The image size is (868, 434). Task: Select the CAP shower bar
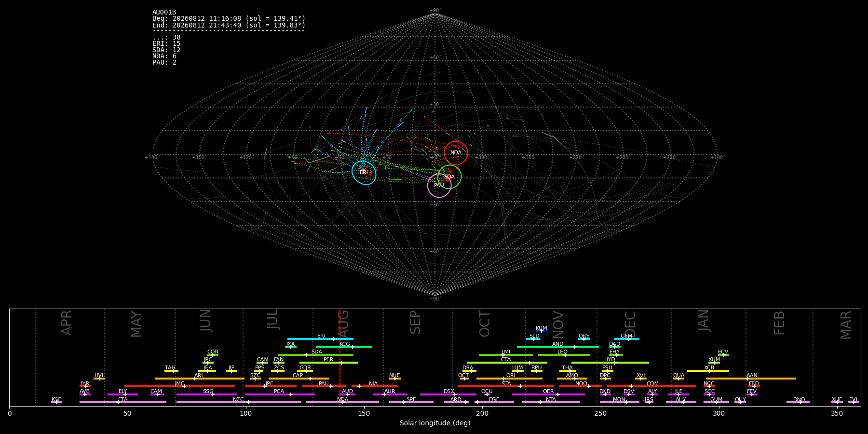[x=299, y=379]
